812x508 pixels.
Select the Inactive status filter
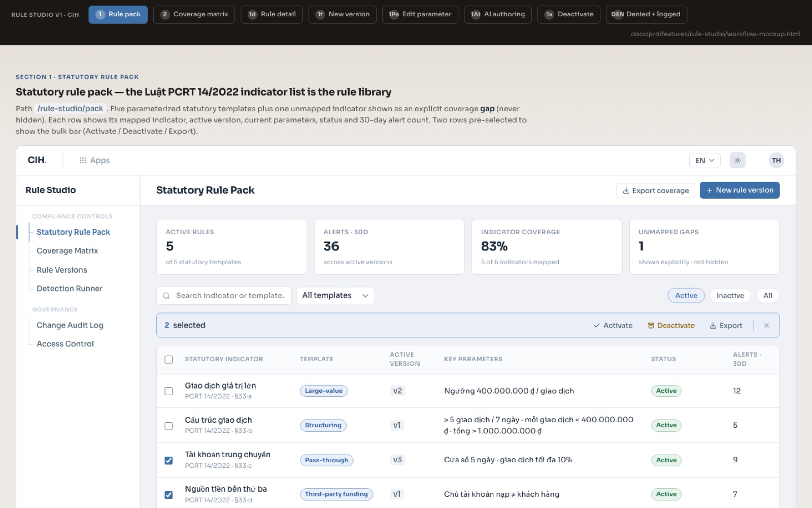click(730, 296)
